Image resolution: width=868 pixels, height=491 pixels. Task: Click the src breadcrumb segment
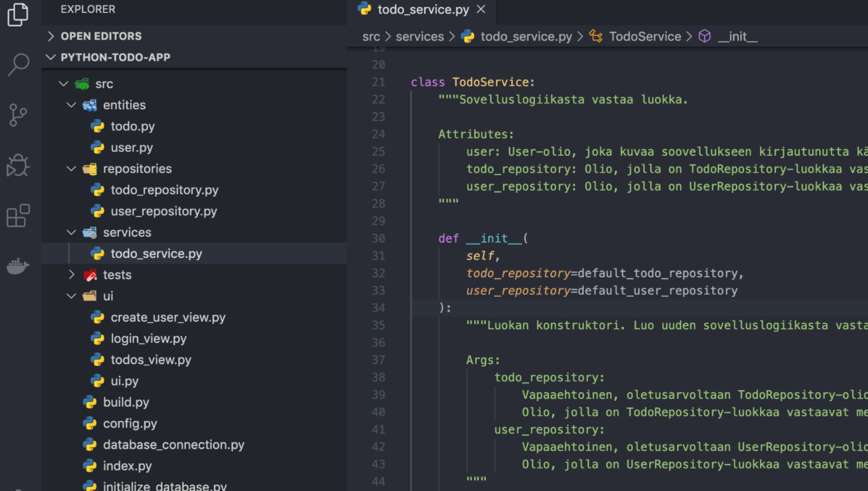click(x=371, y=37)
